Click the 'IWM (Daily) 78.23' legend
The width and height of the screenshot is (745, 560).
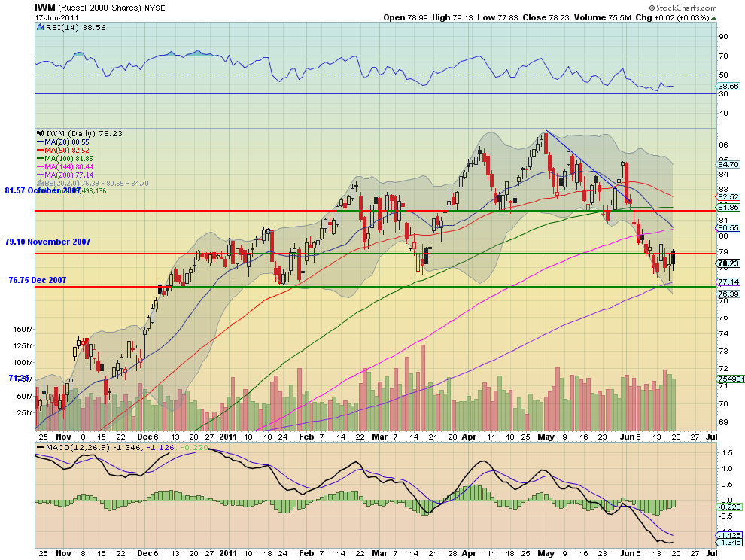pos(84,133)
